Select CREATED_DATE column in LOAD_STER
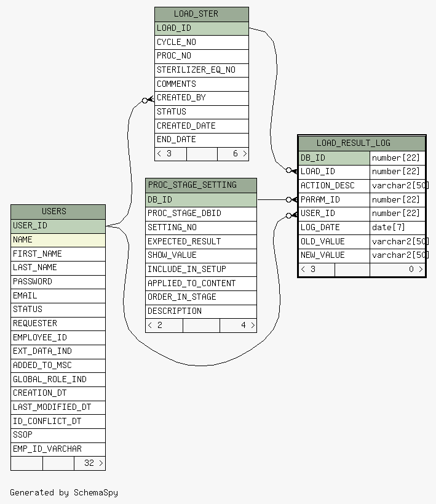The image size is (436, 504). click(202, 126)
